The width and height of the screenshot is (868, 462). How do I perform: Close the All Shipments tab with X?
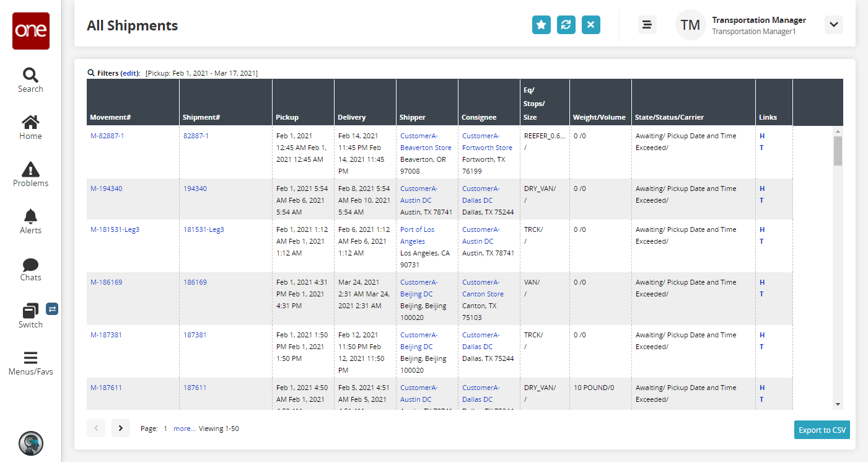[x=590, y=25]
